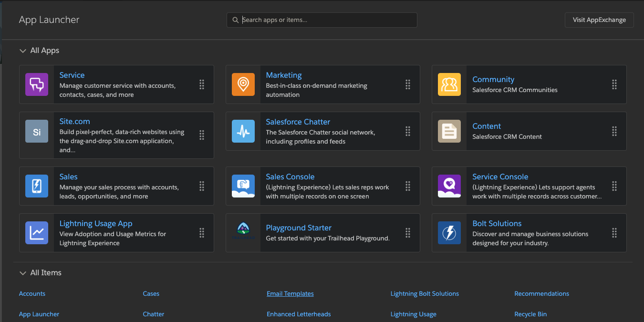This screenshot has height=322, width=644.
Task: Open the Recommendations item link
Action: click(542, 293)
